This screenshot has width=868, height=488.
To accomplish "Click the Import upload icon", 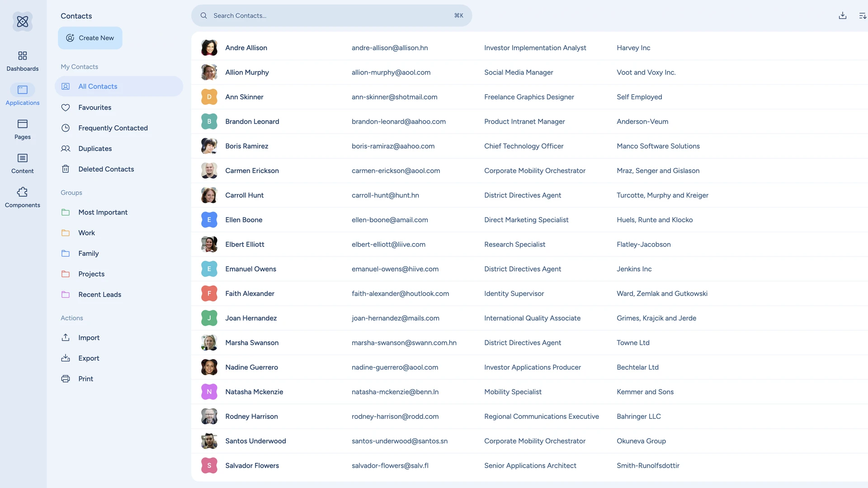I will [x=66, y=338].
